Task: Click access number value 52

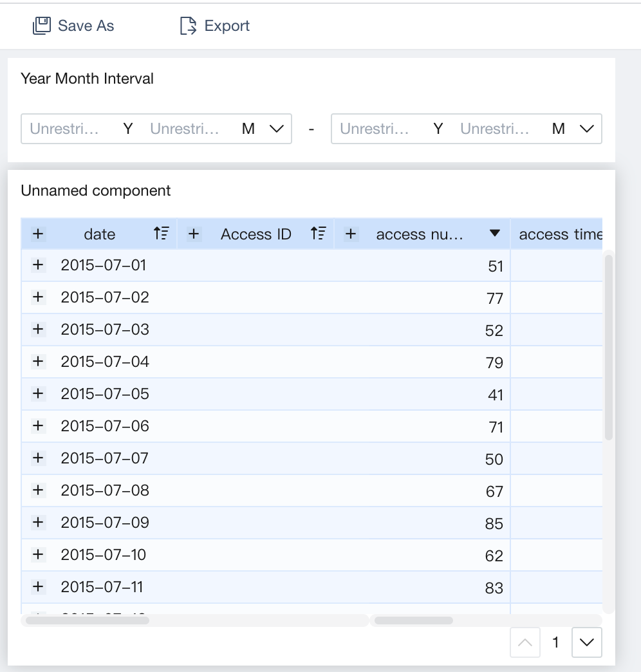Action: (x=494, y=331)
